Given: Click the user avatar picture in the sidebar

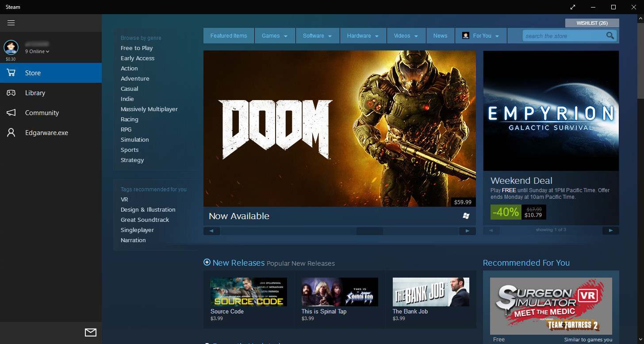Looking at the screenshot, I should click(11, 47).
